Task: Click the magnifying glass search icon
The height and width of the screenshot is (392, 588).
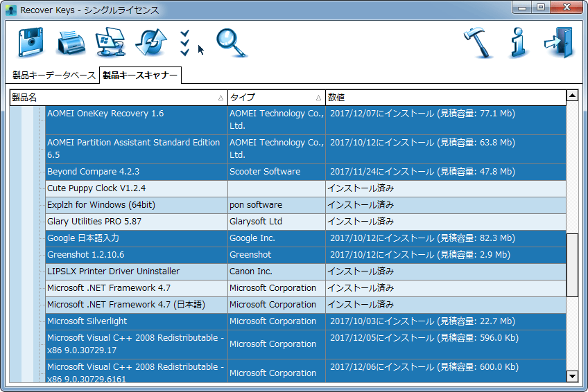Action: [x=232, y=43]
